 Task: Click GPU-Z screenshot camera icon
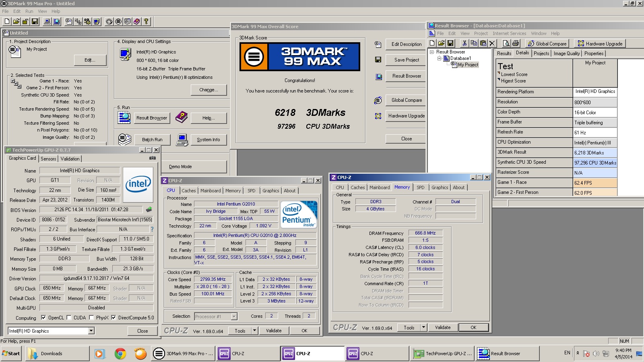(153, 158)
